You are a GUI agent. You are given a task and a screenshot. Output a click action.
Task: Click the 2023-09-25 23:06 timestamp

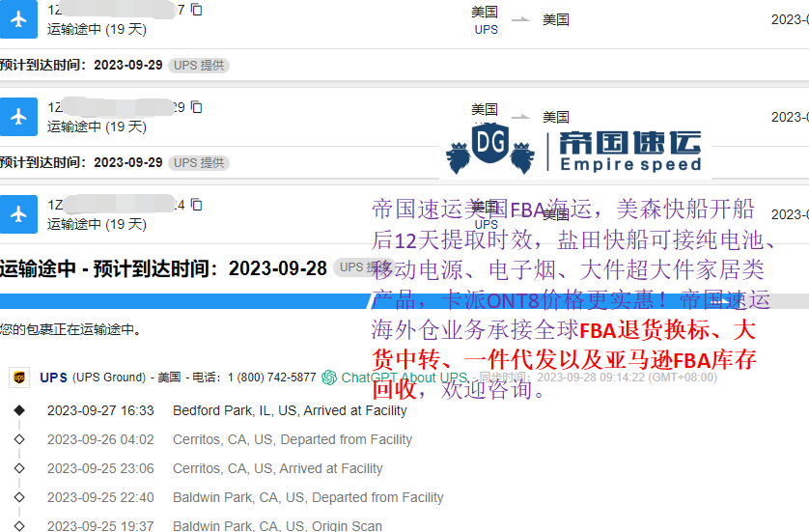pyautogui.click(x=100, y=468)
